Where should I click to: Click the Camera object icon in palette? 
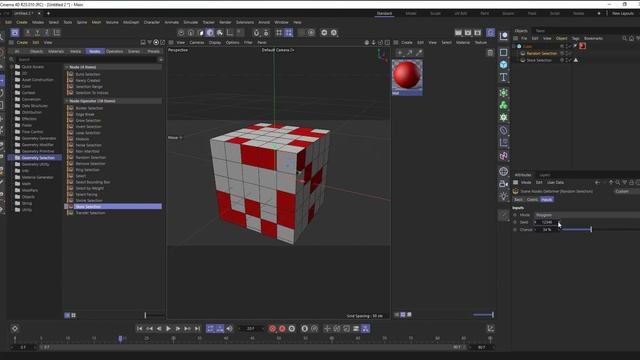pos(503,184)
